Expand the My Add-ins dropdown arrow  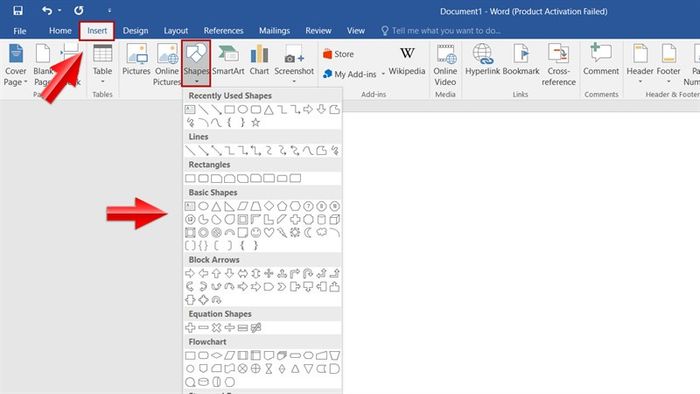click(383, 74)
